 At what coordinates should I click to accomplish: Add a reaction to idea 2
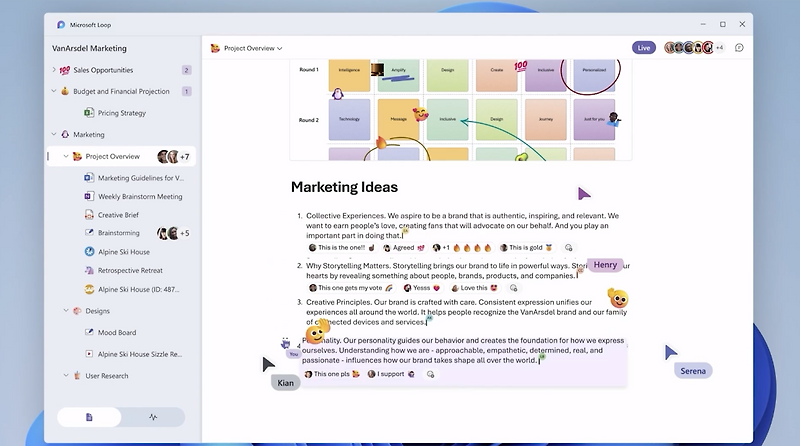513,288
